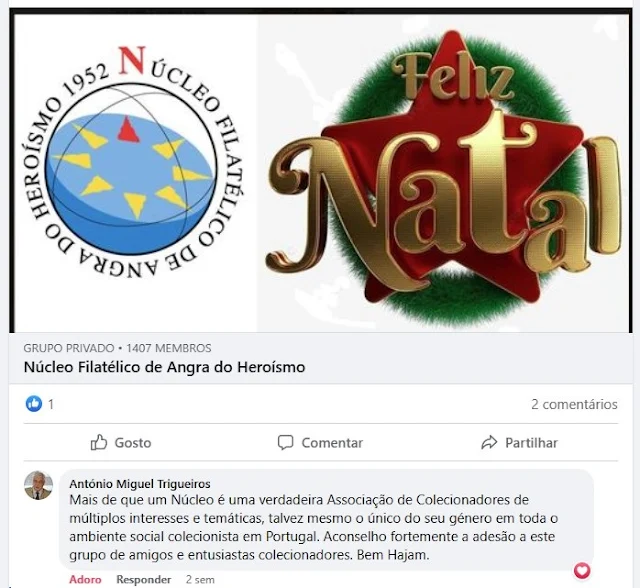Image resolution: width=640 pixels, height=588 pixels.
Task: Select the Comentar button
Action: pyautogui.click(x=320, y=442)
